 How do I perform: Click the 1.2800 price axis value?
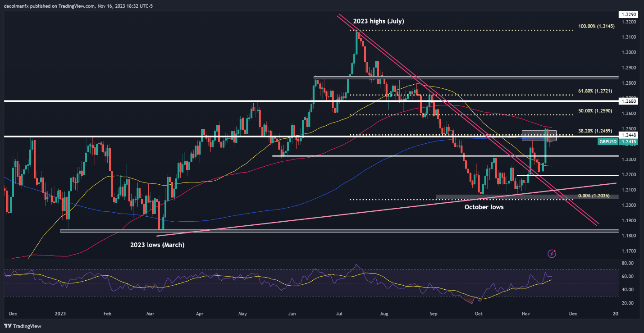tap(628, 83)
